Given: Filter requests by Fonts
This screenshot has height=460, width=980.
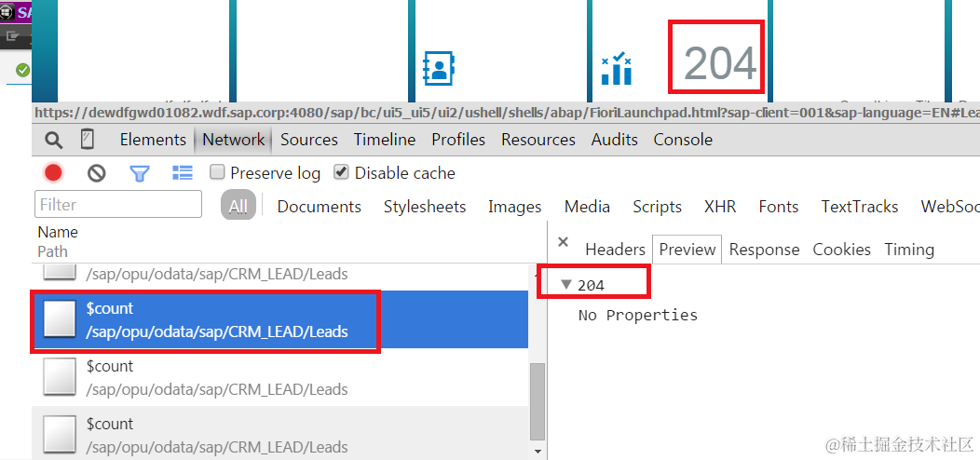Looking at the screenshot, I should point(778,207).
